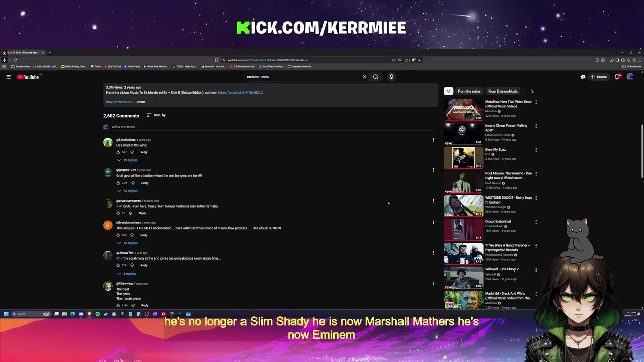644x362 pixels.
Task: Open the account avatar menu
Action: tap(630, 77)
